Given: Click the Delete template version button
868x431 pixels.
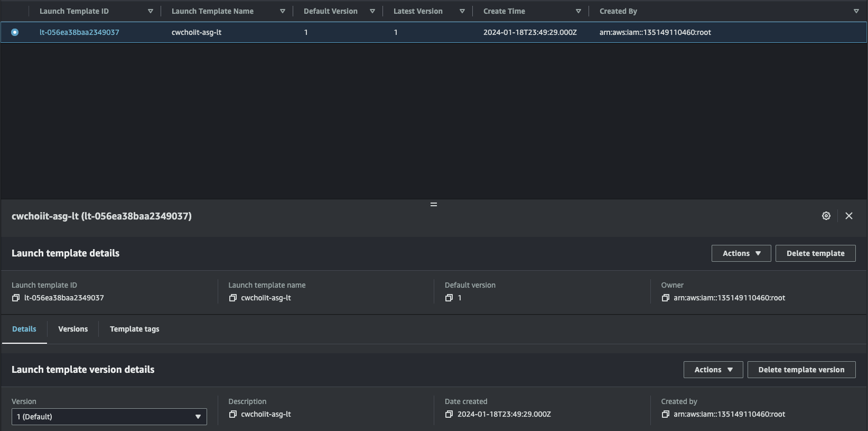Looking at the screenshot, I should (801, 370).
